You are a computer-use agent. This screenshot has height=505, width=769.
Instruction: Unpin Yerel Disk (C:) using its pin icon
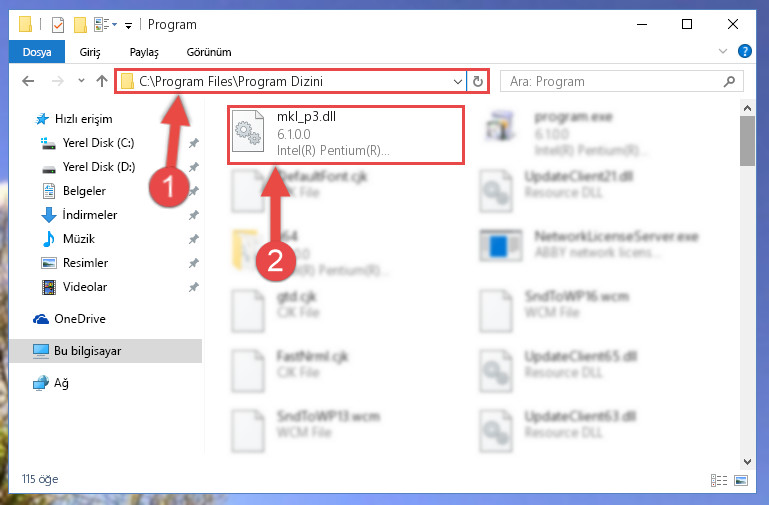pyautogui.click(x=194, y=143)
